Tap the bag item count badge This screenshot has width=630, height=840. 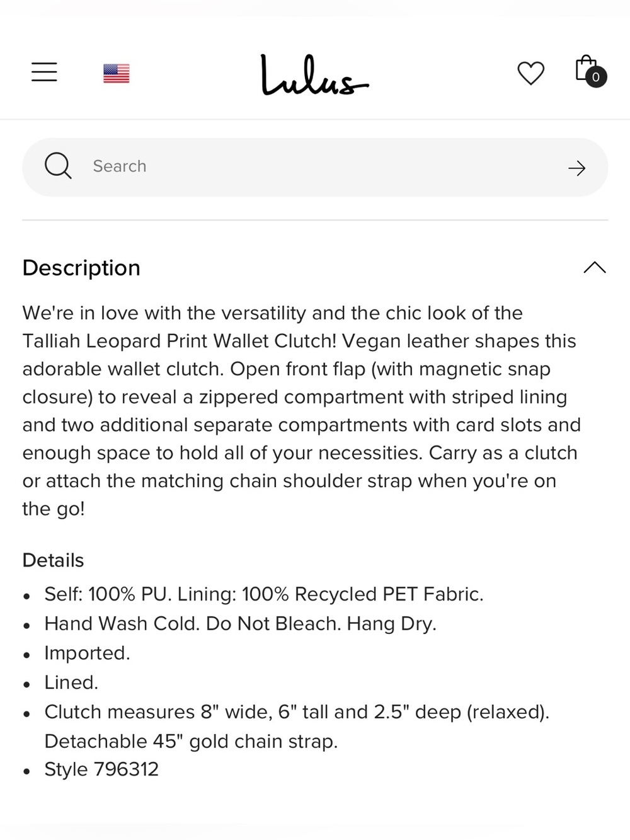(596, 77)
